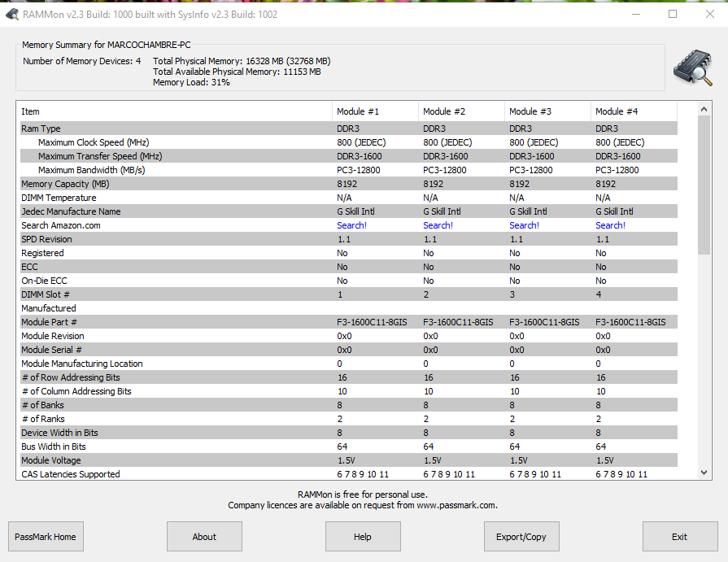This screenshot has width=728, height=562.
Task: Click Module #4 part number F3-1600C11-8GIS
Action: click(630, 322)
